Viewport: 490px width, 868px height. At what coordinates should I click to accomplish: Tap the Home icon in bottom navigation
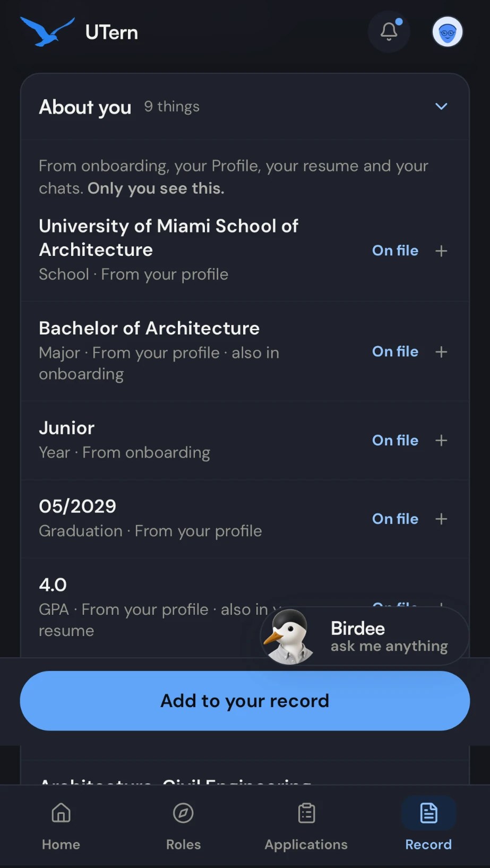click(x=61, y=813)
